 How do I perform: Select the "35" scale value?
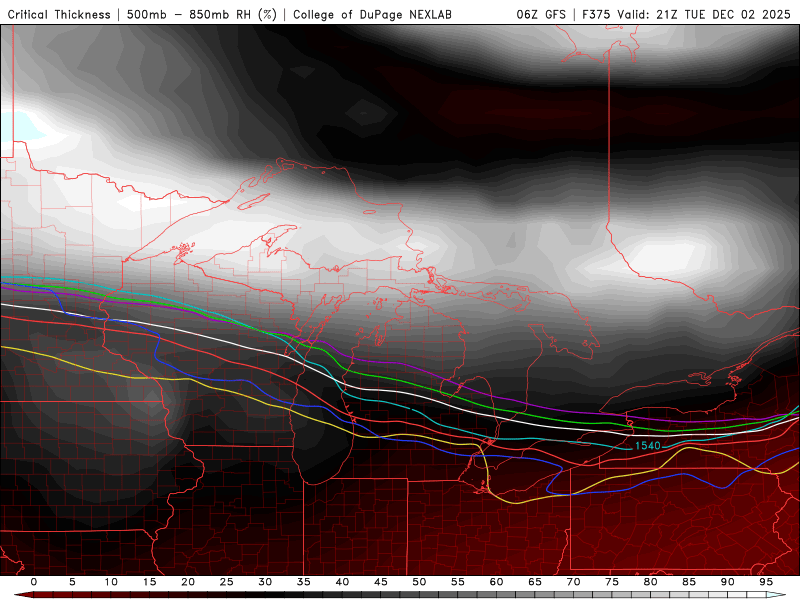point(304,582)
